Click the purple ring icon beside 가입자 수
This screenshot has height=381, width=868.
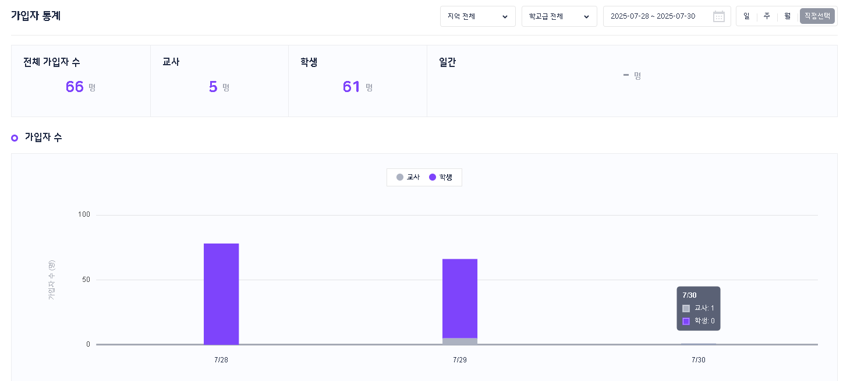[15, 138]
